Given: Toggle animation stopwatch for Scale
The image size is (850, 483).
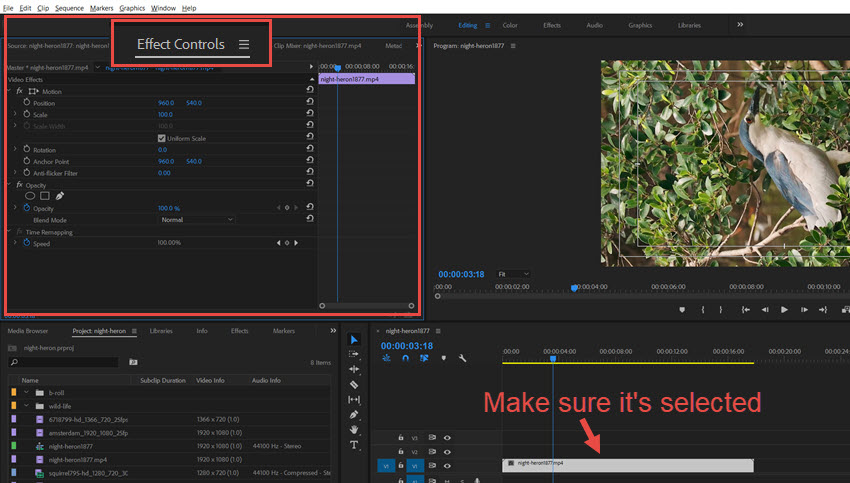Looking at the screenshot, I should pyautogui.click(x=27, y=114).
